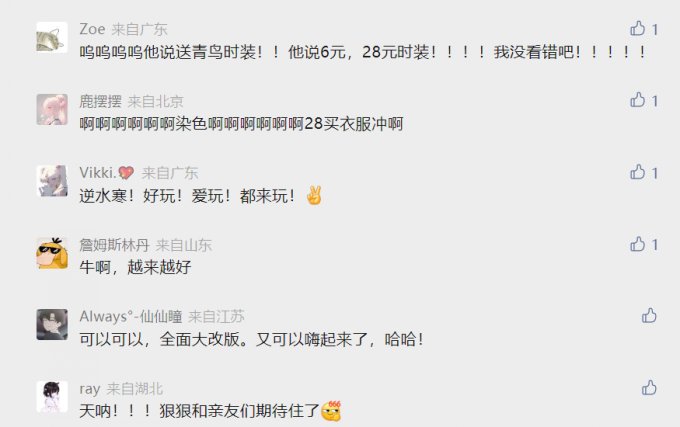
Task: Open 鹿摆摆's profile avatar
Action: click(52, 109)
